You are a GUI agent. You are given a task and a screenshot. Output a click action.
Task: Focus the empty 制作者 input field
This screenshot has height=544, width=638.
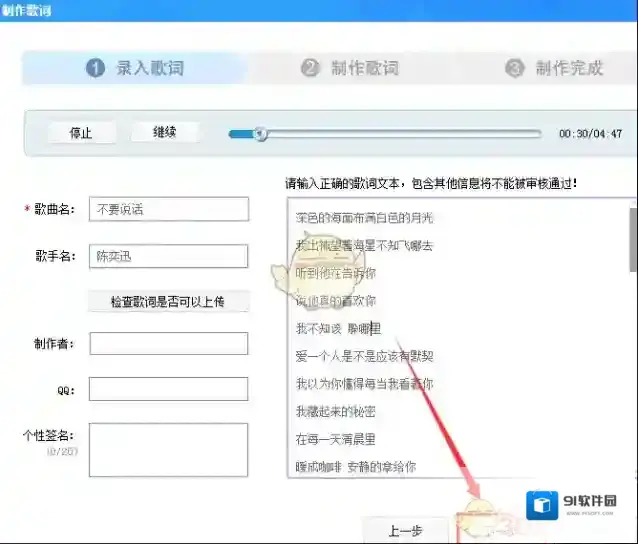(168, 343)
